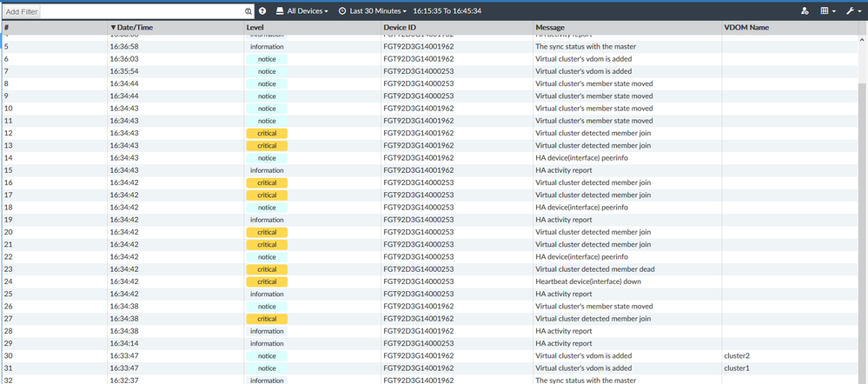
Task: Open the filter help question icon
Action: [x=262, y=11]
